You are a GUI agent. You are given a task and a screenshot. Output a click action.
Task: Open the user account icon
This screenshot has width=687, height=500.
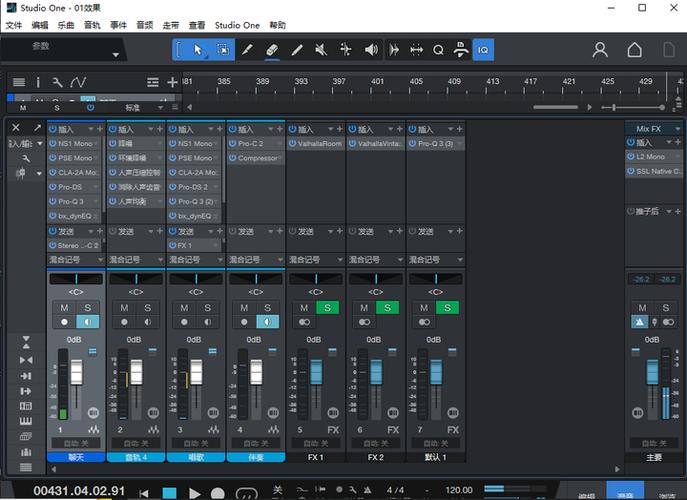pyautogui.click(x=600, y=50)
